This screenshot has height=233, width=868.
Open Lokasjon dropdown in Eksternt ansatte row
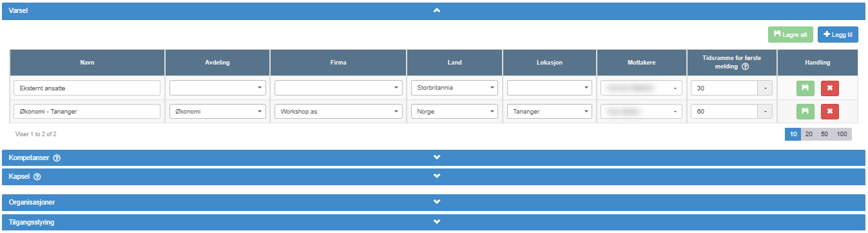550,87
